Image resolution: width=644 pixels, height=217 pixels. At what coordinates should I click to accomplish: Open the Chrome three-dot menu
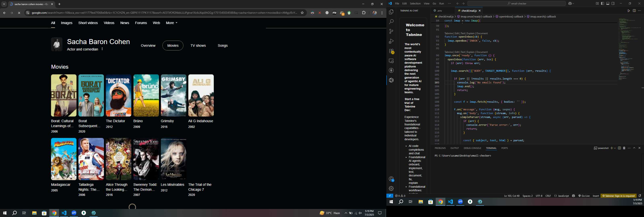(x=382, y=13)
